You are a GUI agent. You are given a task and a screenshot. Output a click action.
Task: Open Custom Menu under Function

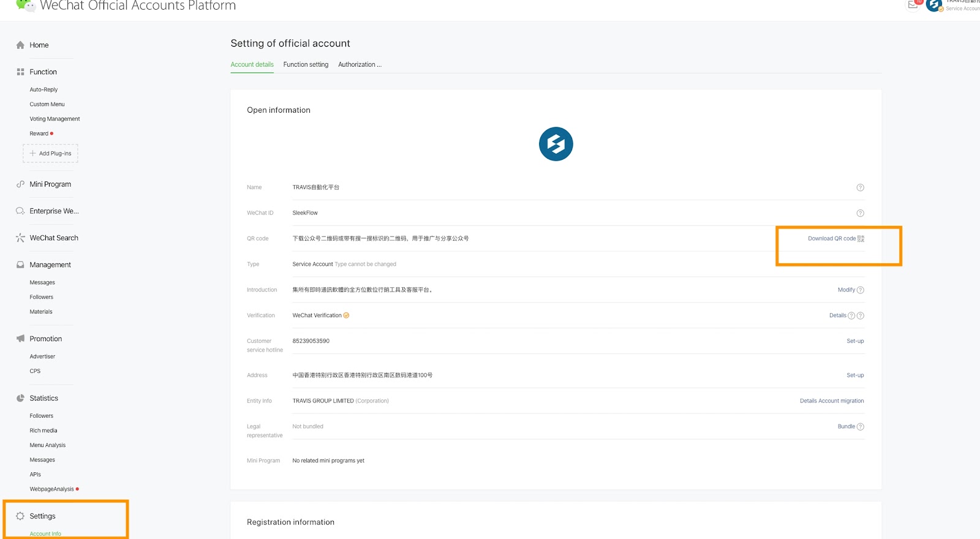click(x=47, y=104)
